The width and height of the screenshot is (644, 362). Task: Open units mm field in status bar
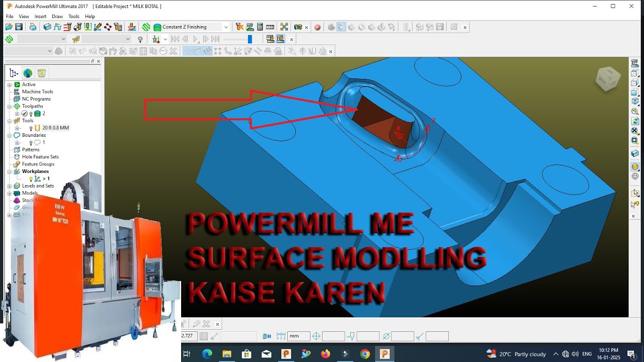[299, 336]
